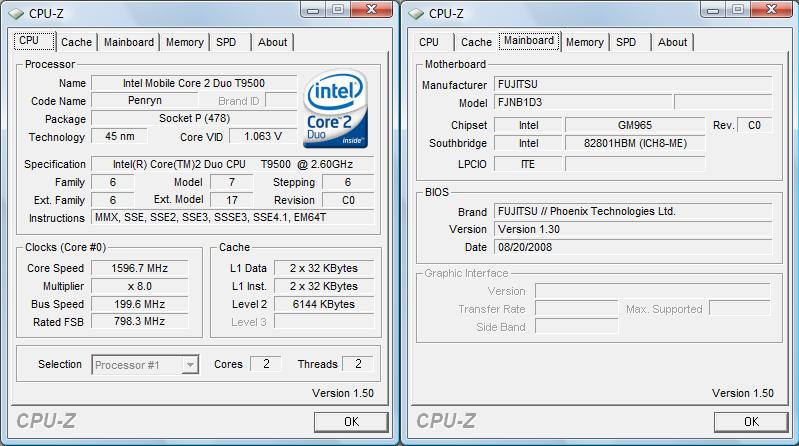Open the About tab in right window
Image resolution: width=799 pixels, height=446 pixels.
coord(672,42)
